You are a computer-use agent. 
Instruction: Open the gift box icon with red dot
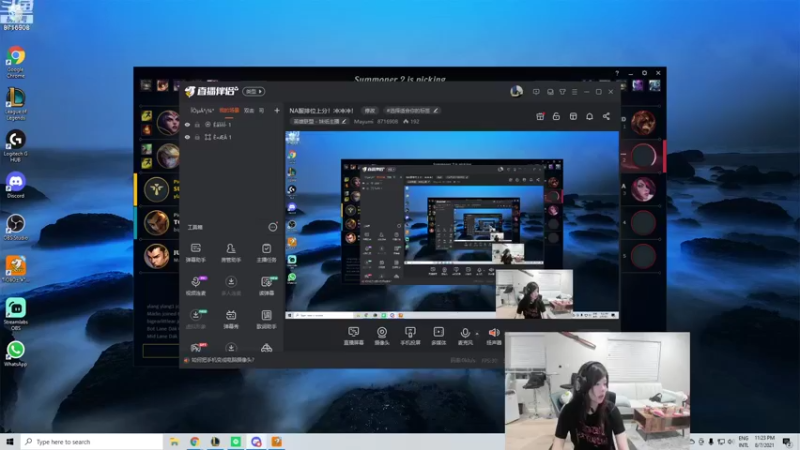(x=540, y=116)
